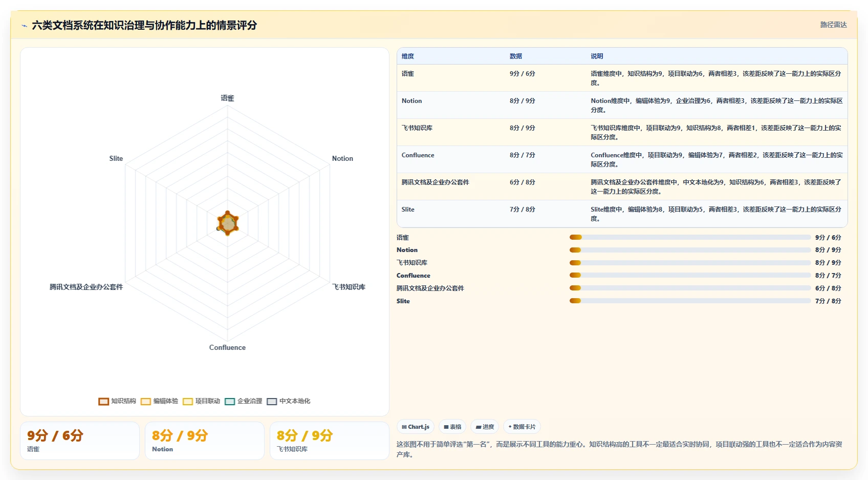The width and height of the screenshot is (868, 480).
Task: Click the 9分 / 6分 value in the table's 语雀 row
Action: tap(523, 74)
